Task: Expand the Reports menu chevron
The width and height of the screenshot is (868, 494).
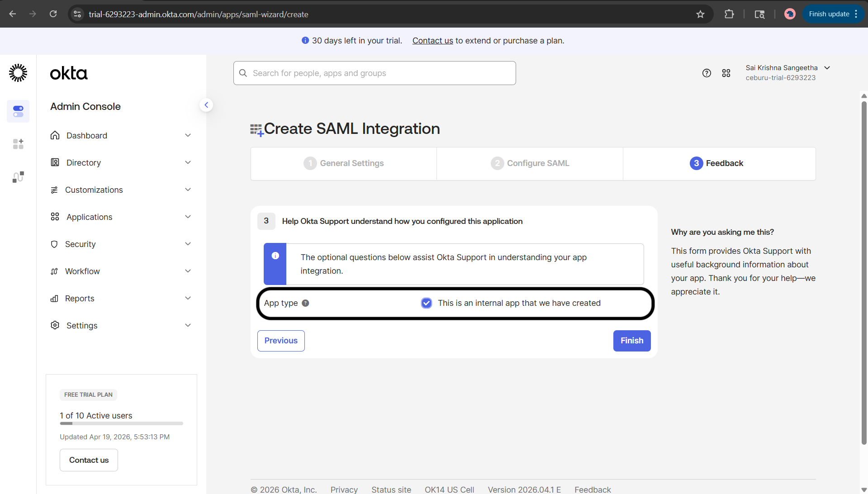Action: (188, 298)
